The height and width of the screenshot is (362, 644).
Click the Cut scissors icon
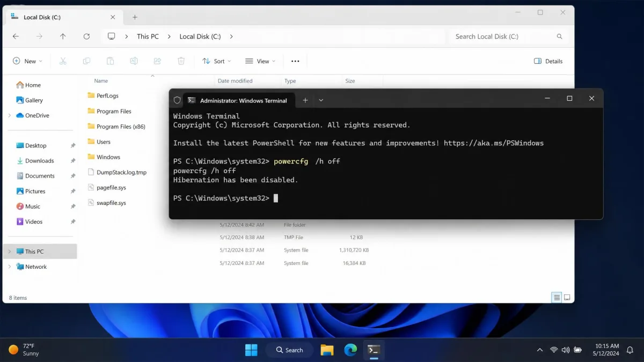pyautogui.click(x=63, y=61)
